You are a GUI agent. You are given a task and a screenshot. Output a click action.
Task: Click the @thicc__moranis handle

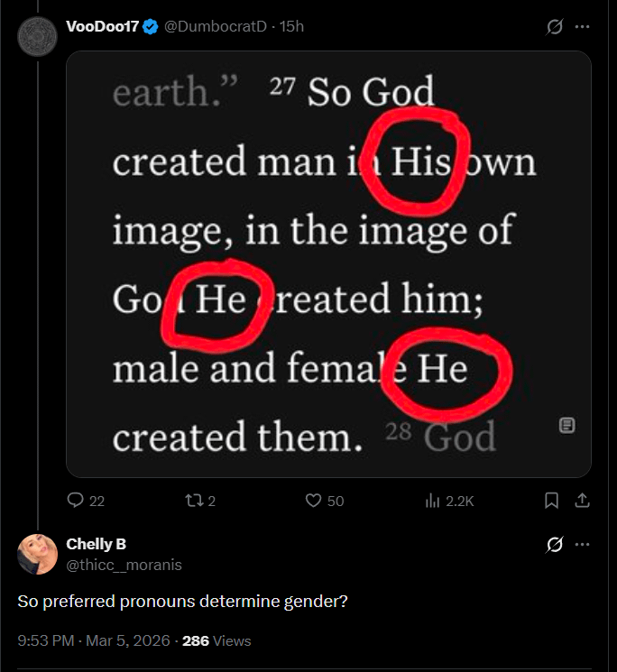(124, 565)
